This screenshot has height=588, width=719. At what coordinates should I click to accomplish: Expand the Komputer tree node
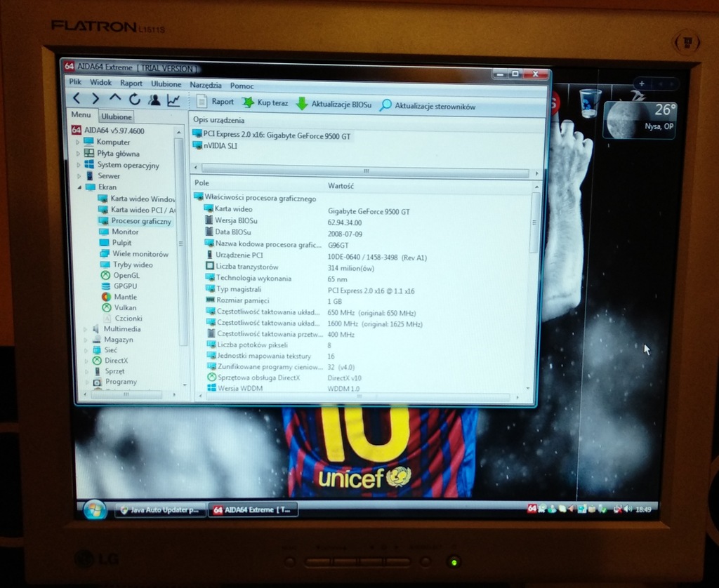[77, 142]
